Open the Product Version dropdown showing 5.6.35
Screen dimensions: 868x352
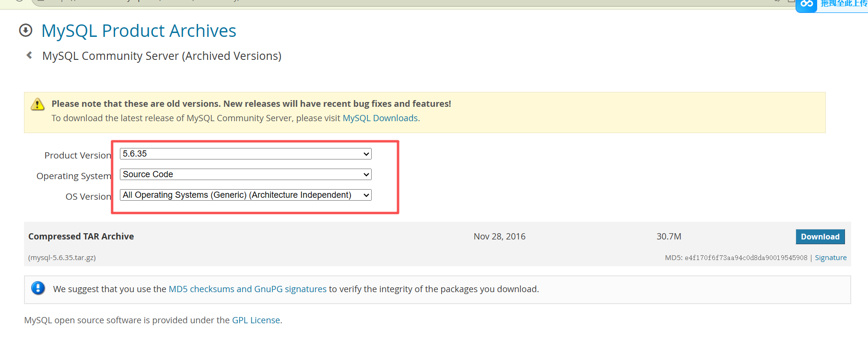246,154
